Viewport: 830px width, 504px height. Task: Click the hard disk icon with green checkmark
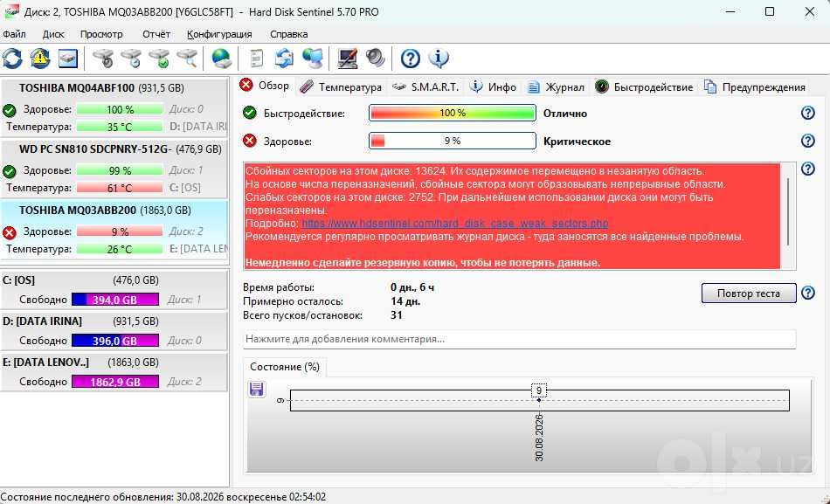pos(159,59)
